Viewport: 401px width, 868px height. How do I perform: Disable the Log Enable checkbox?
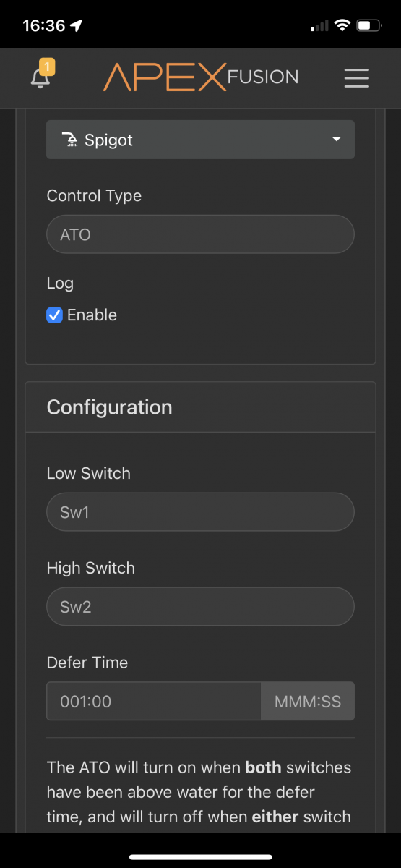tap(54, 315)
